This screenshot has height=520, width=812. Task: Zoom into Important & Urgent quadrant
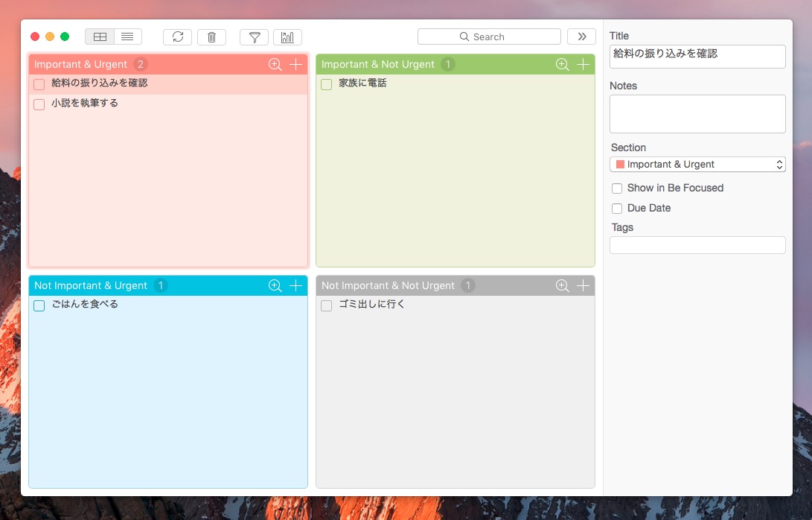(275, 64)
